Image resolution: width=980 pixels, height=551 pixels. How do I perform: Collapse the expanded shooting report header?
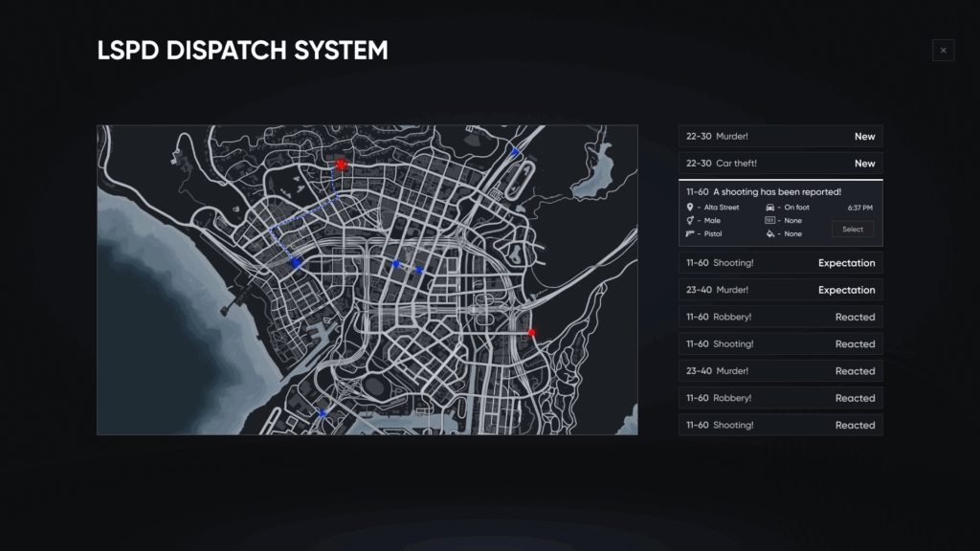pyautogui.click(x=764, y=191)
